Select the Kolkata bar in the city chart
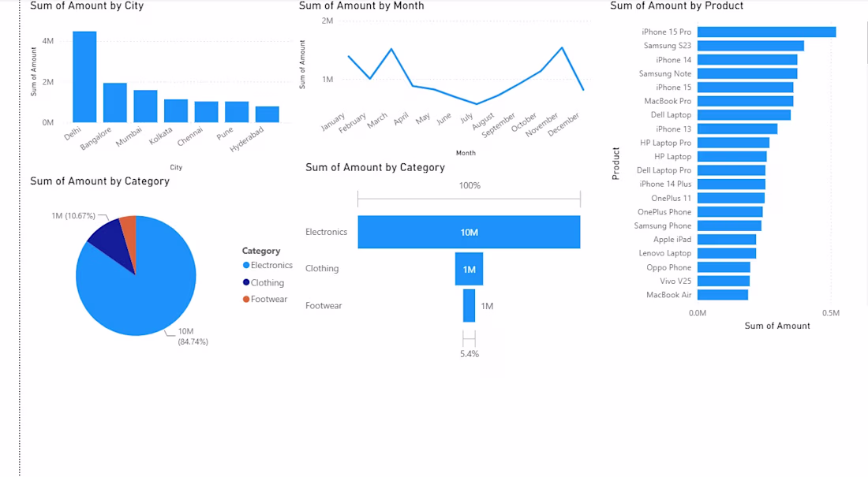This screenshot has height=477, width=868. click(176, 111)
